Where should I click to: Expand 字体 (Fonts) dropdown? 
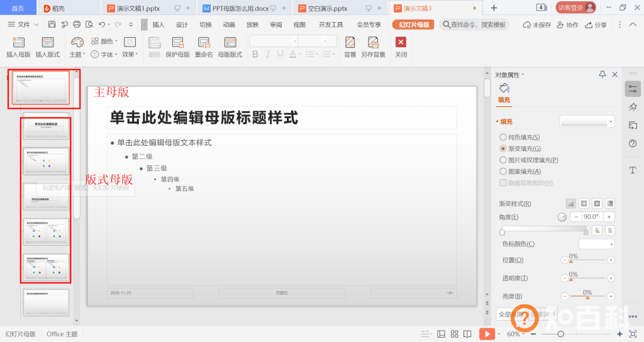click(x=116, y=54)
